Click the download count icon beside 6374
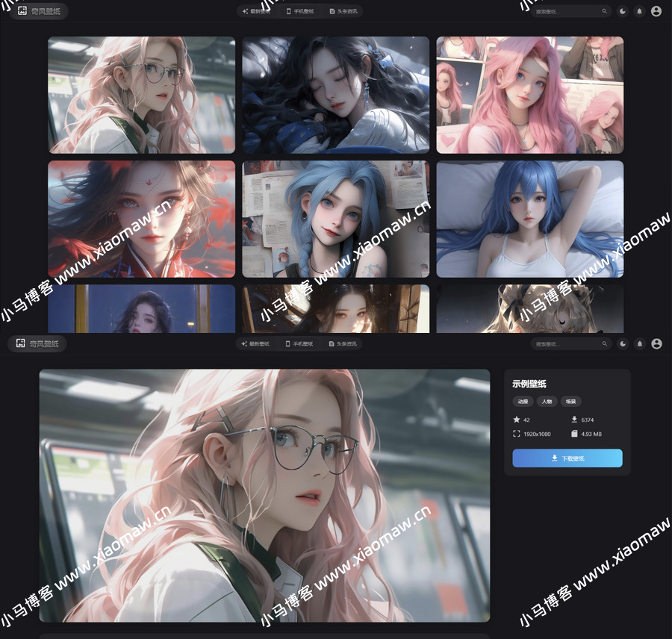The image size is (672, 639). 574,420
